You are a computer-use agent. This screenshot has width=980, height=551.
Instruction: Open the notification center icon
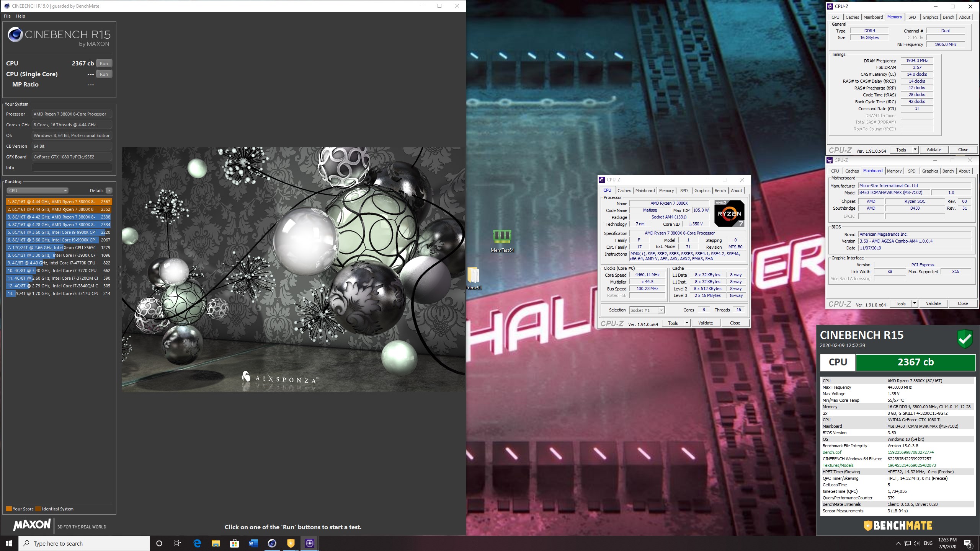(968, 543)
